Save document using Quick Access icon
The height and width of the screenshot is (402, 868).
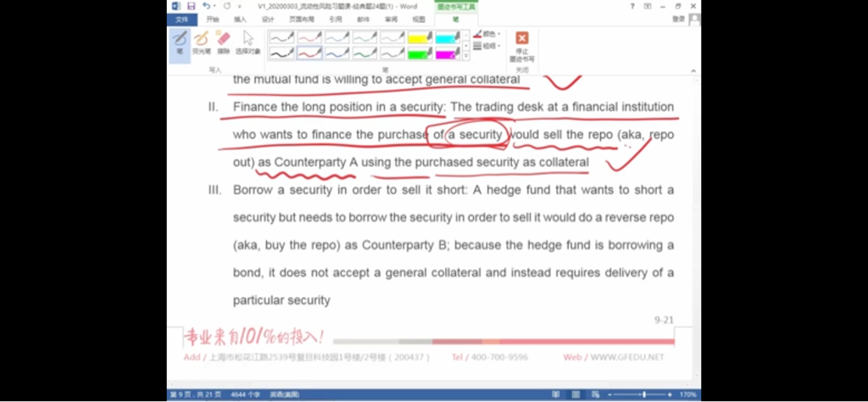point(191,6)
